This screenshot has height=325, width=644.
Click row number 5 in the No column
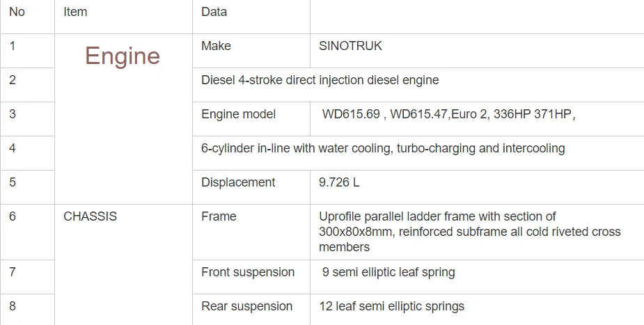pos(13,182)
